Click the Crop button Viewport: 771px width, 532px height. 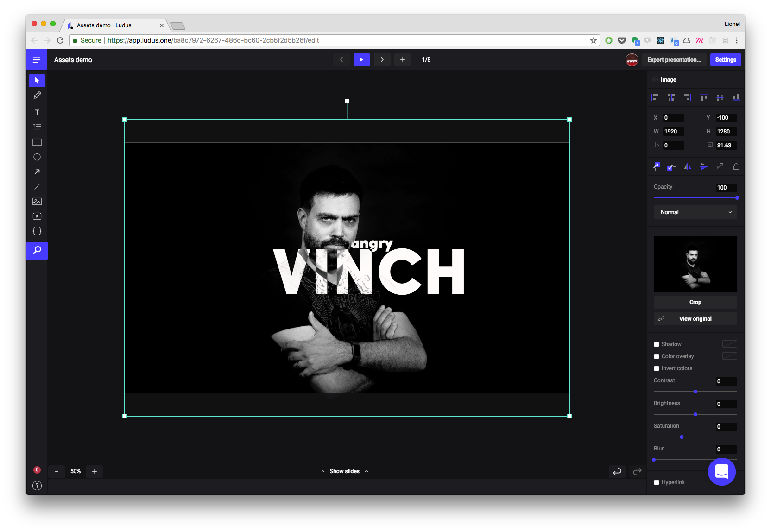pyautogui.click(x=695, y=302)
